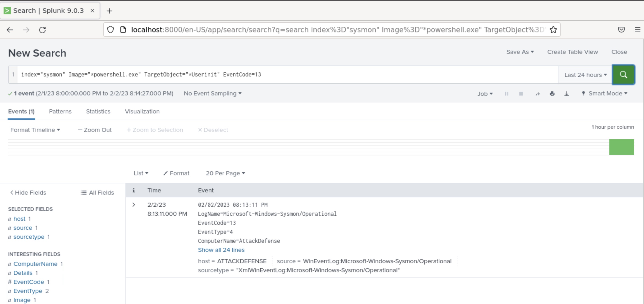Click the EventCode interesting field
644x304 pixels.
pos(28,282)
